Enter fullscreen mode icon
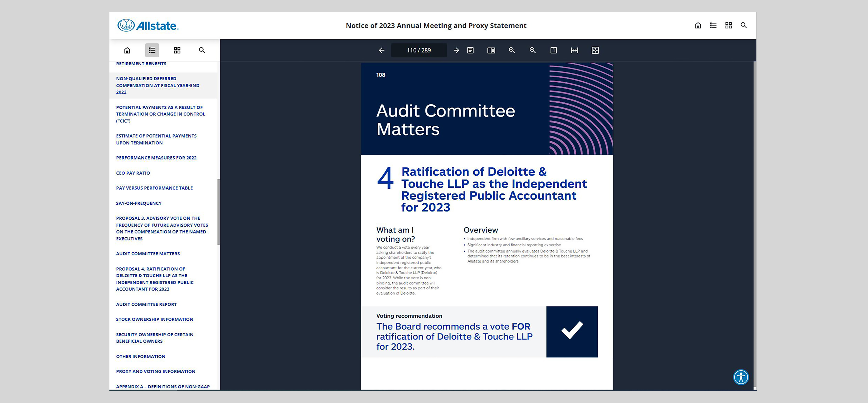 pos(595,50)
